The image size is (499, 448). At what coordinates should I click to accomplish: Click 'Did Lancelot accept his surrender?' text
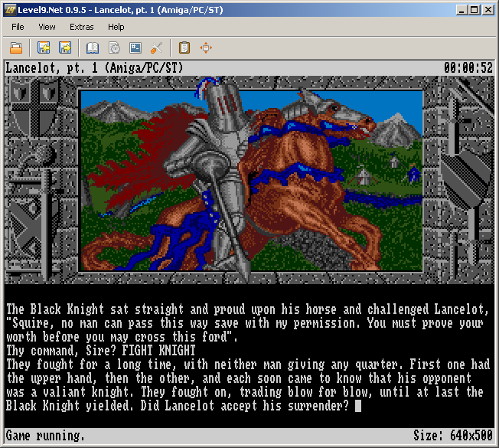pyautogui.click(x=245, y=406)
